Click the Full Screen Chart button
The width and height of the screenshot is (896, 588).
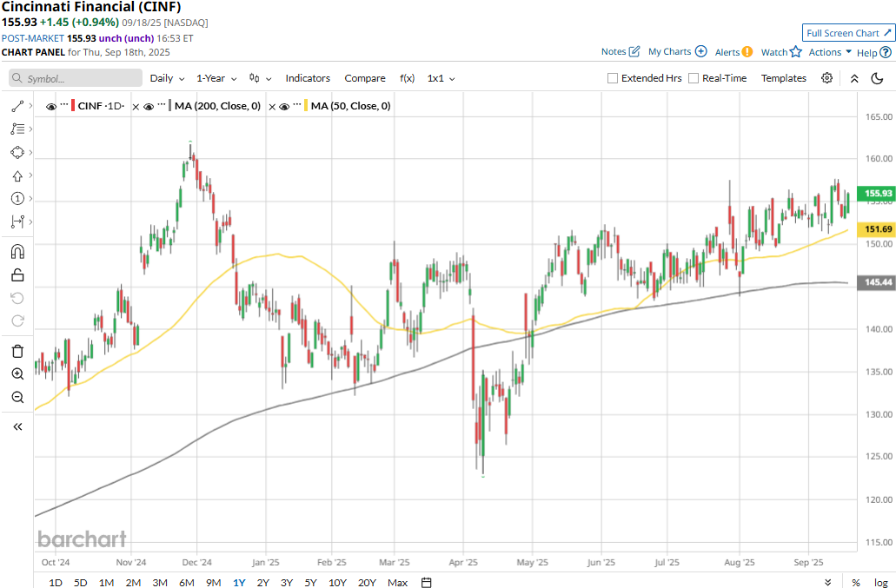click(x=848, y=33)
